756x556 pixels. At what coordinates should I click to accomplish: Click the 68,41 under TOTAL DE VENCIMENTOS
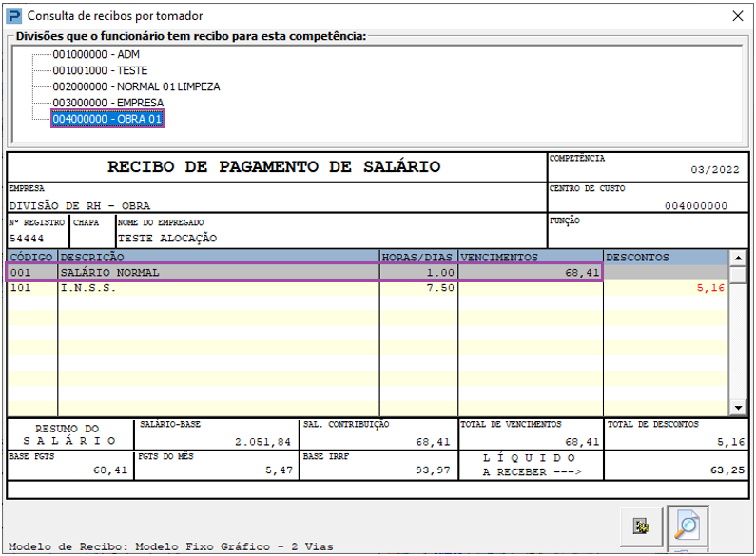(582, 442)
